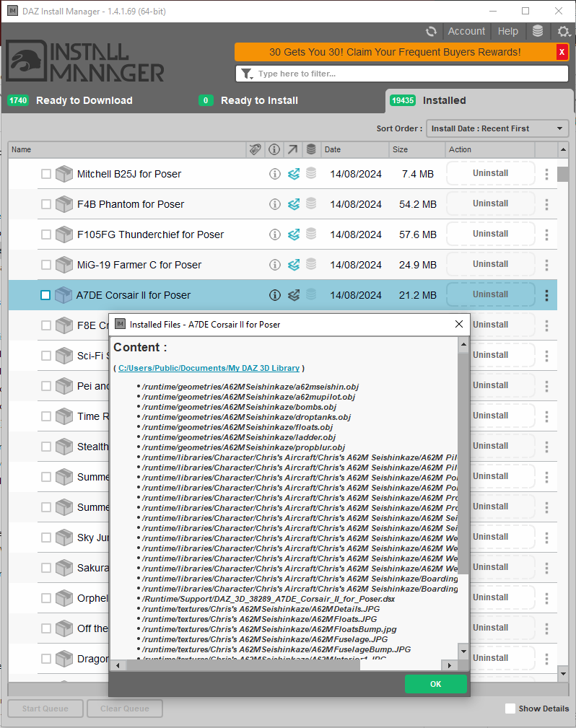This screenshot has height=728, width=576.
Task: Click the info column header icon
Action: [274, 149]
